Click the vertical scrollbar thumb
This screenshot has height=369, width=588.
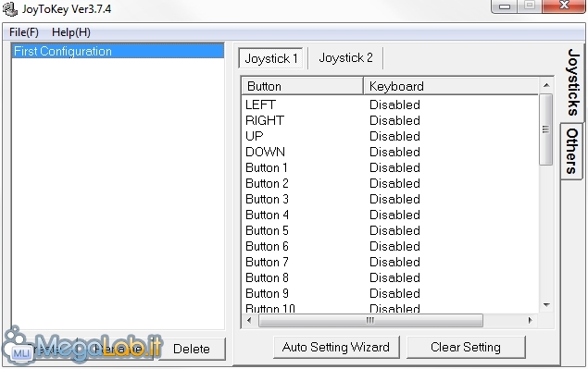click(x=546, y=129)
